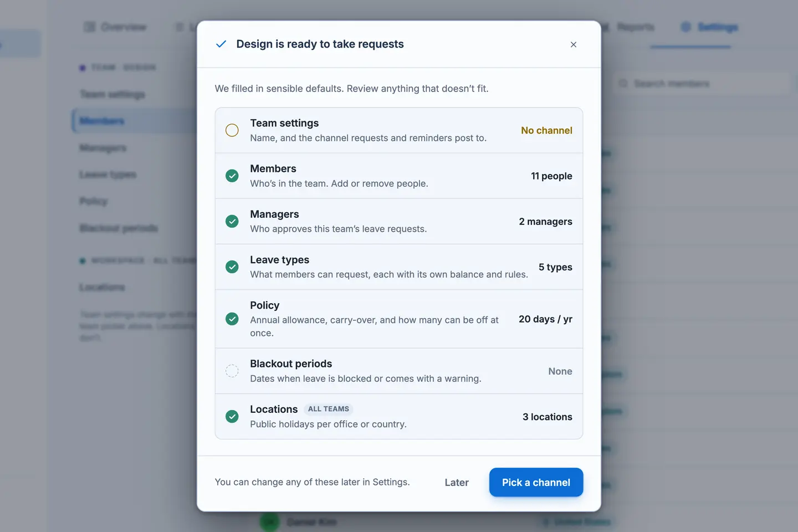Dismiss the dialog with the Later button
This screenshot has height=532, width=798.
(457, 482)
